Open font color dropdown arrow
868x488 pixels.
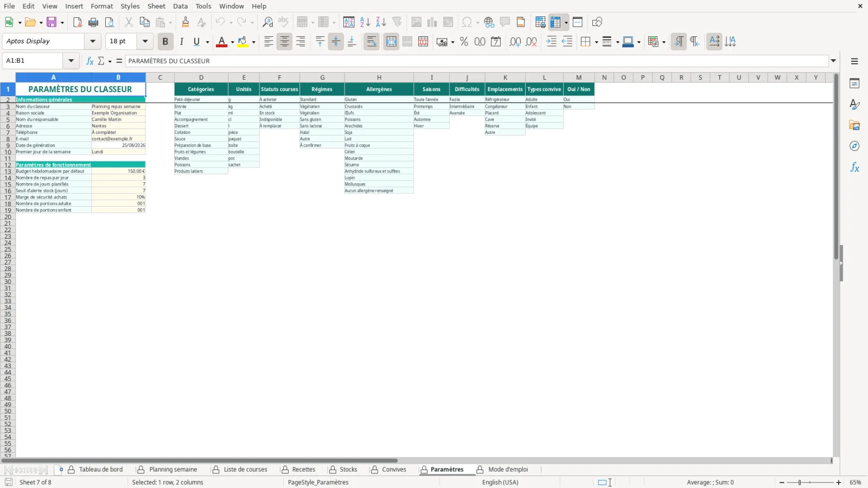pos(232,42)
